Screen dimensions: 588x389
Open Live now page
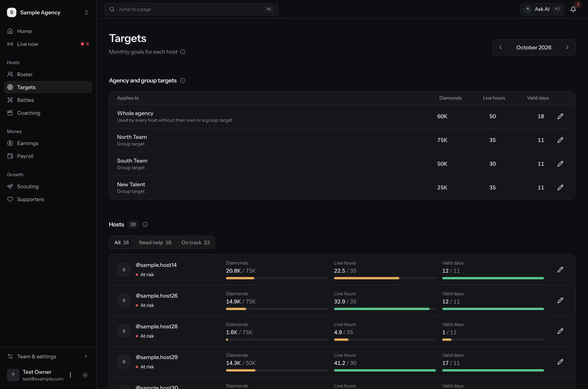[48, 44]
